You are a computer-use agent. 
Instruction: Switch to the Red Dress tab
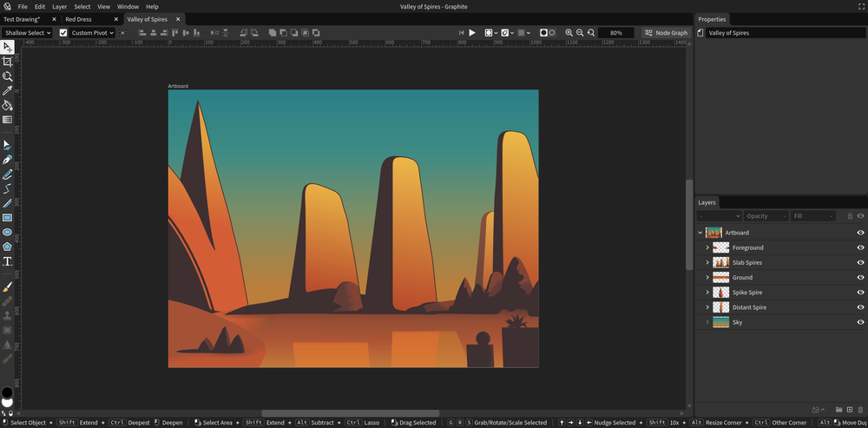tap(78, 19)
